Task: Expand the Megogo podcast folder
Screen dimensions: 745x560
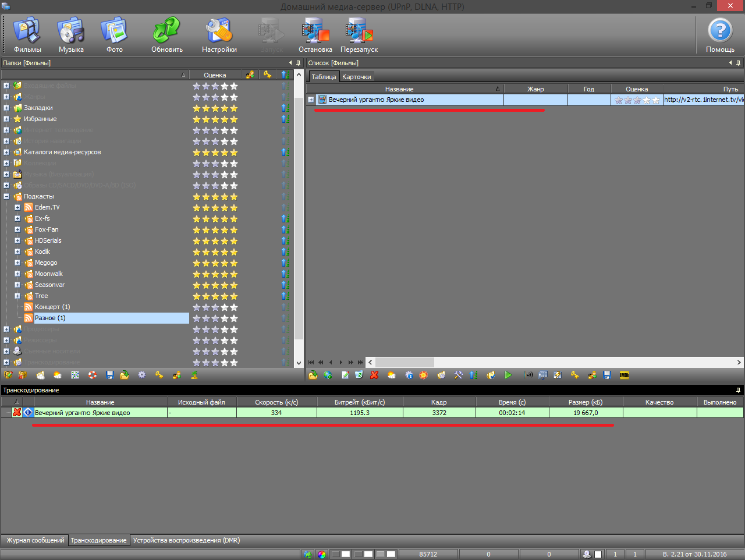Action: (x=17, y=263)
